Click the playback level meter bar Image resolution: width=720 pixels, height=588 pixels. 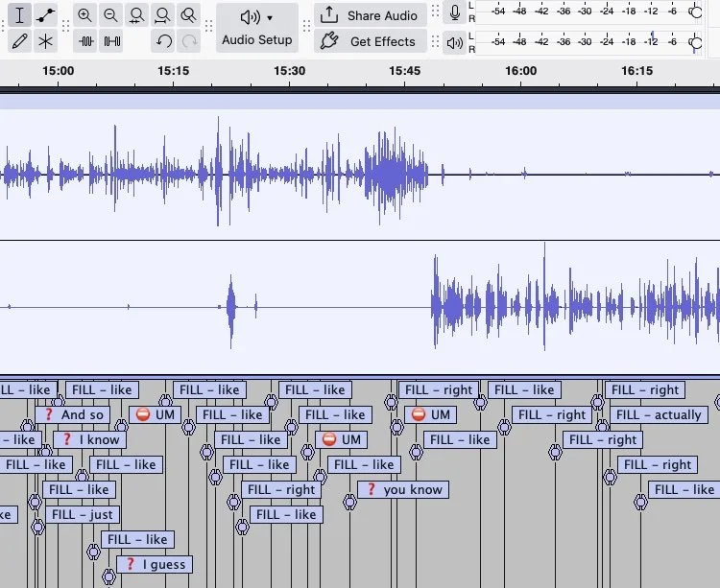588,42
